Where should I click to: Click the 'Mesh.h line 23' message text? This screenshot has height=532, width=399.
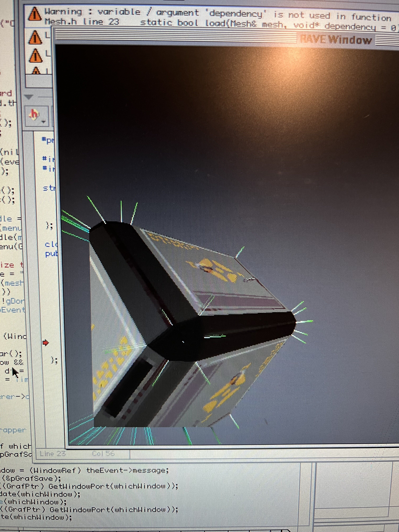click(x=82, y=22)
